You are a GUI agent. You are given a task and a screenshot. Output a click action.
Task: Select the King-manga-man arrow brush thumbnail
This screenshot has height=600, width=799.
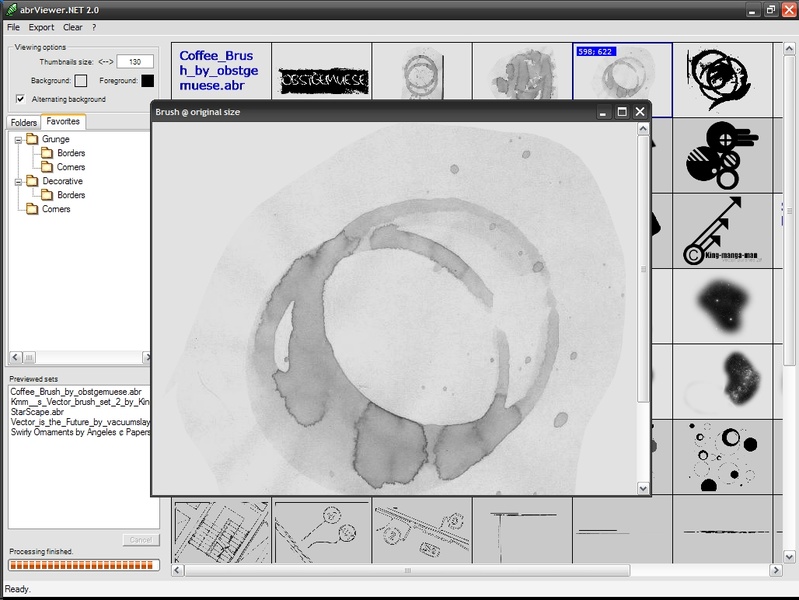(722, 230)
